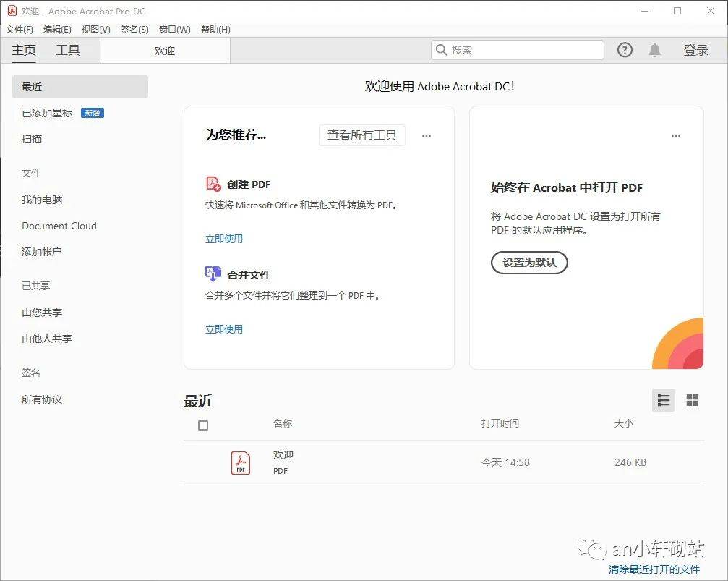Click the 创建 PDF heading
Image resolution: width=728 pixels, height=581 pixels.
(249, 185)
